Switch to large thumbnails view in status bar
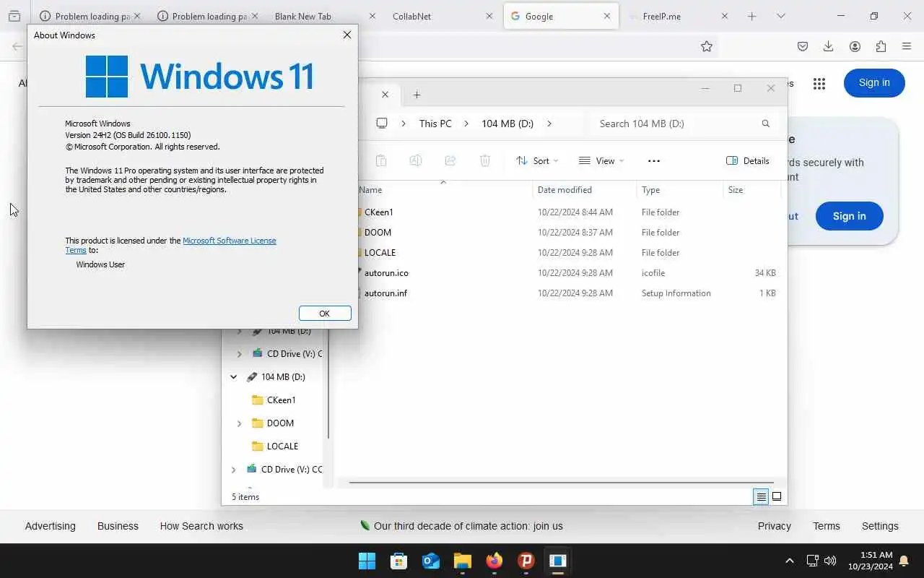This screenshot has width=924, height=578. [x=777, y=496]
